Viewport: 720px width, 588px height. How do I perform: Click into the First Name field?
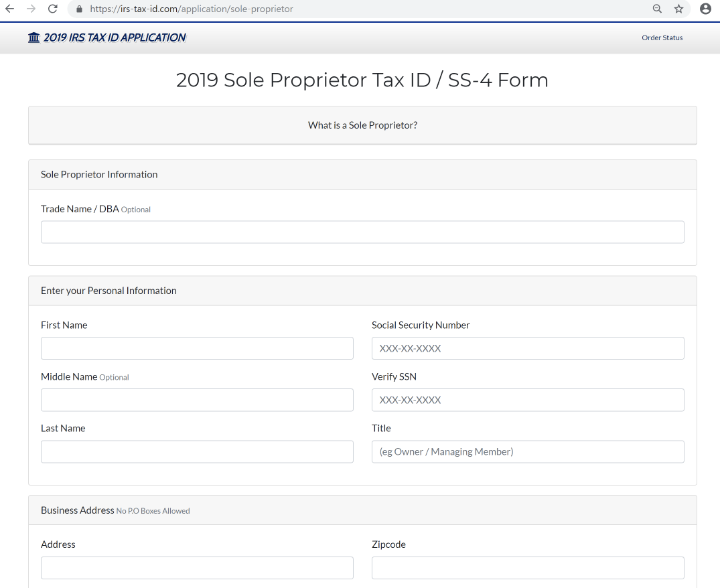[x=197, y=348]
